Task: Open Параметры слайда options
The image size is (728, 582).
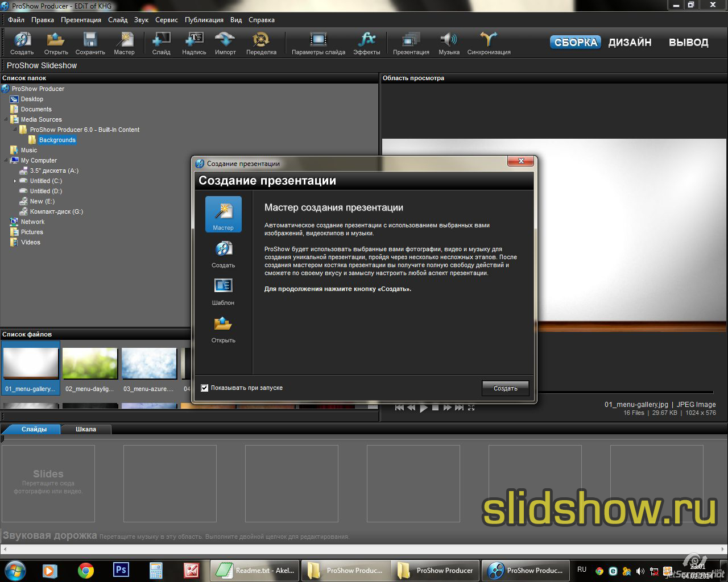Action: pyautogui.click(x=318, y=44)
